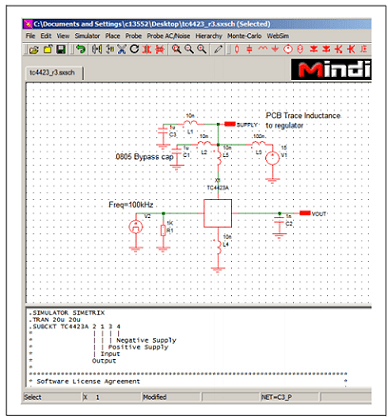Click the open folder toolbar icon
Viewport: 388px width, 418px height.
[34, 50]
